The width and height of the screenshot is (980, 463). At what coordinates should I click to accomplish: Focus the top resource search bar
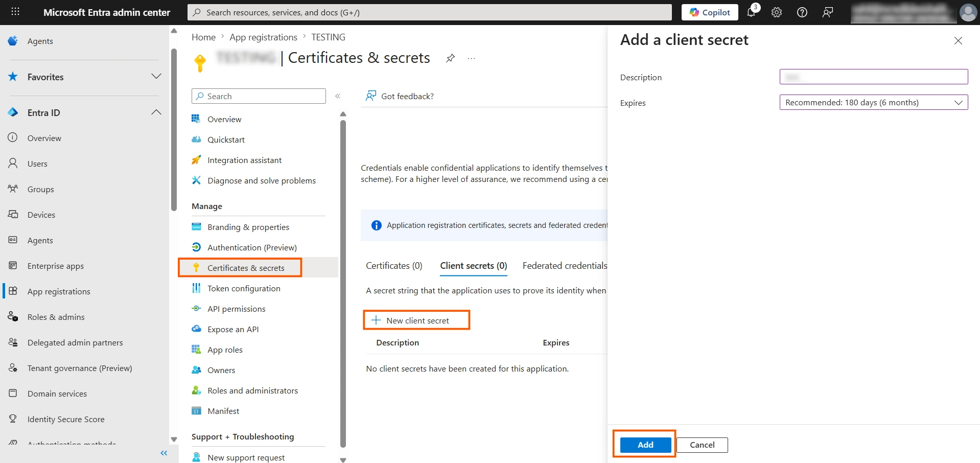point(430,12)
